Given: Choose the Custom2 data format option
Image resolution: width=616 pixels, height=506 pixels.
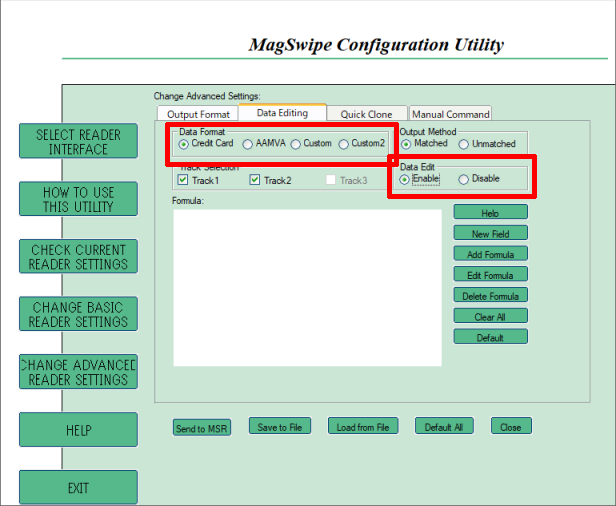Looking at the screenshot, I should click(x=344, y=144).
